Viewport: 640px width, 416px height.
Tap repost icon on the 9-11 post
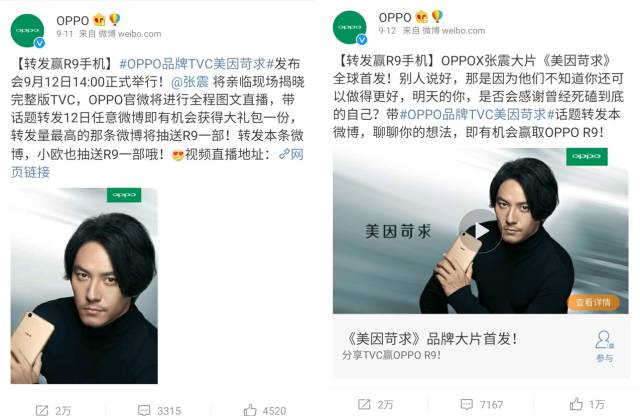click(x=42, y=410)
